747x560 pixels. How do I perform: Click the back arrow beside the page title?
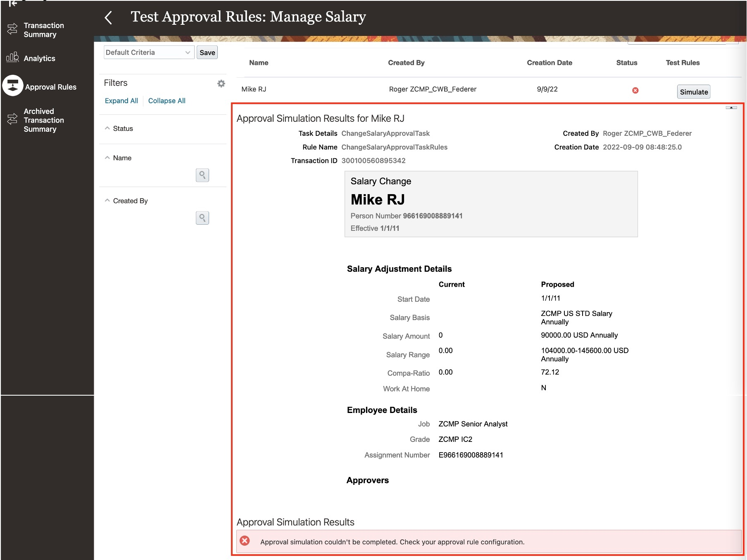[x=108, y=18]
